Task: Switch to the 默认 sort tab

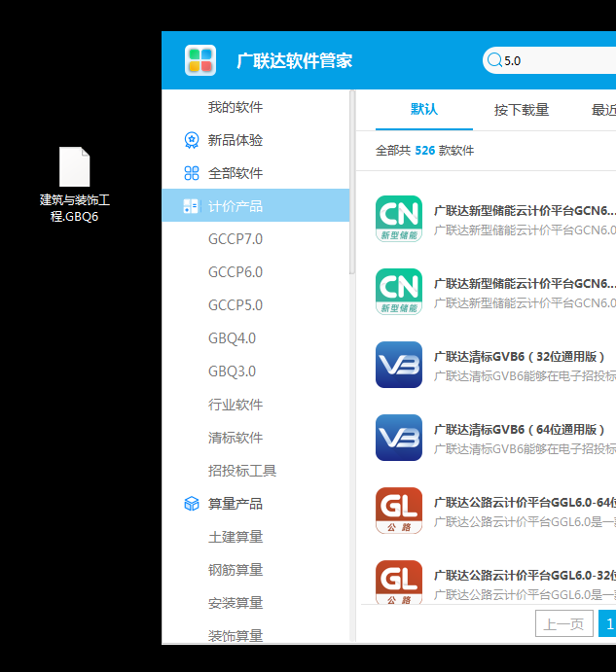Action: pos(424,110)
